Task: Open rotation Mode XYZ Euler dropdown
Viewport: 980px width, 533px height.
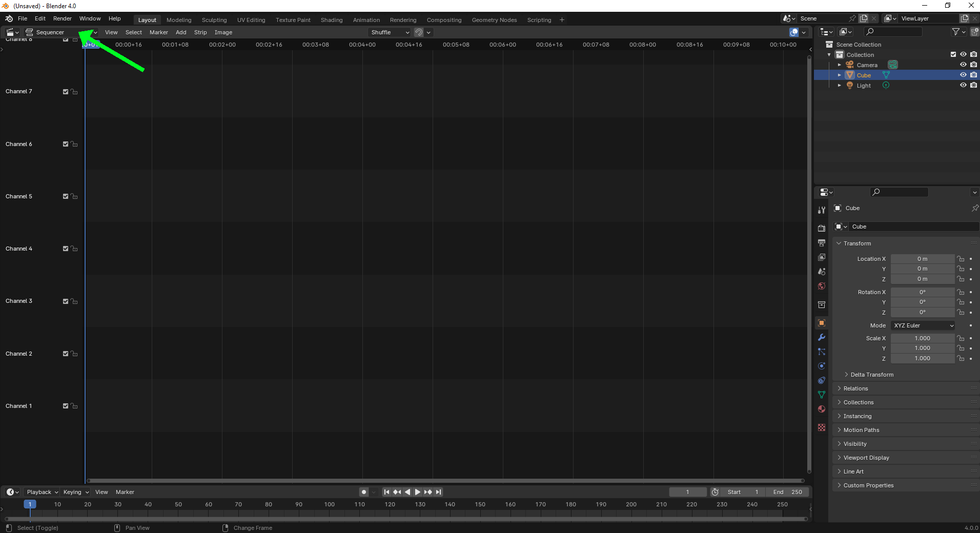Action: click(923, 325)
